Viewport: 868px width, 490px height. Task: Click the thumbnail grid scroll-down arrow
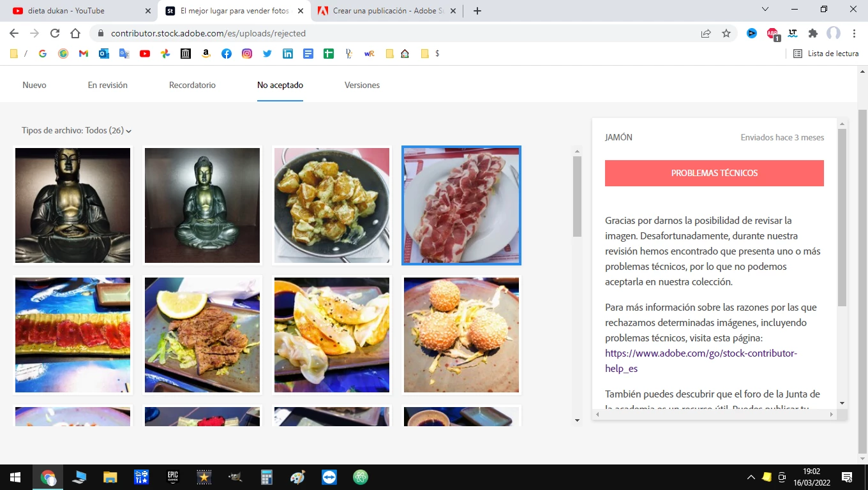click(578, 420)
